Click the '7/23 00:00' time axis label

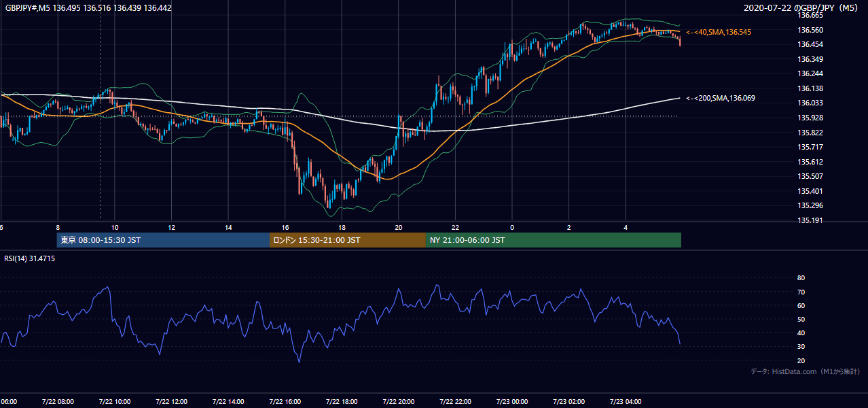click(512, 401)
